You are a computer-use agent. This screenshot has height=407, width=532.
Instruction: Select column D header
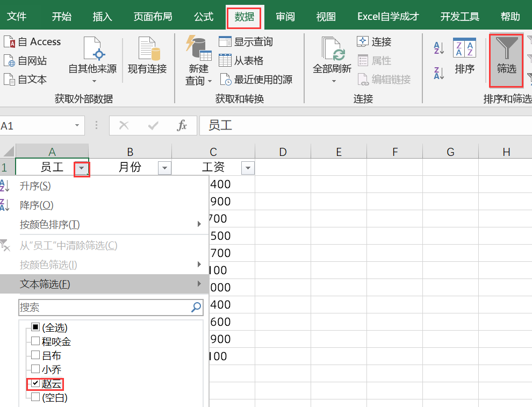point(283,152)
